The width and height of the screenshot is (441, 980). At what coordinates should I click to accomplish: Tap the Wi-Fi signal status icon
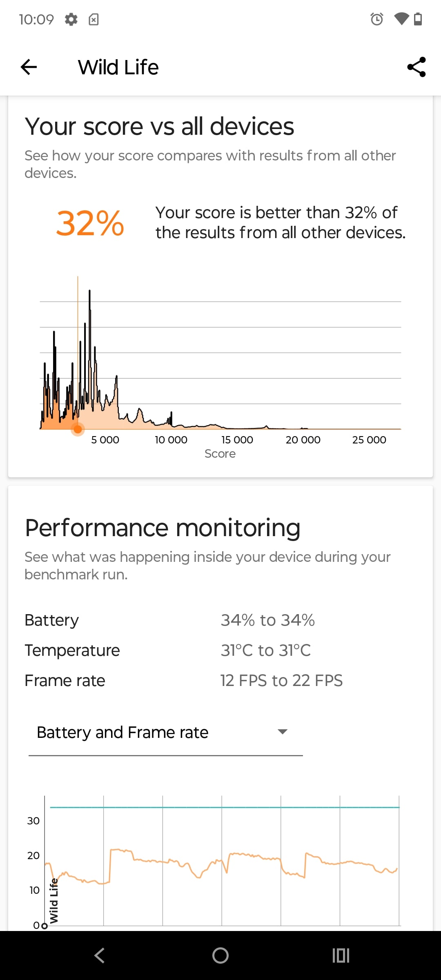click(x=401, y=19)
